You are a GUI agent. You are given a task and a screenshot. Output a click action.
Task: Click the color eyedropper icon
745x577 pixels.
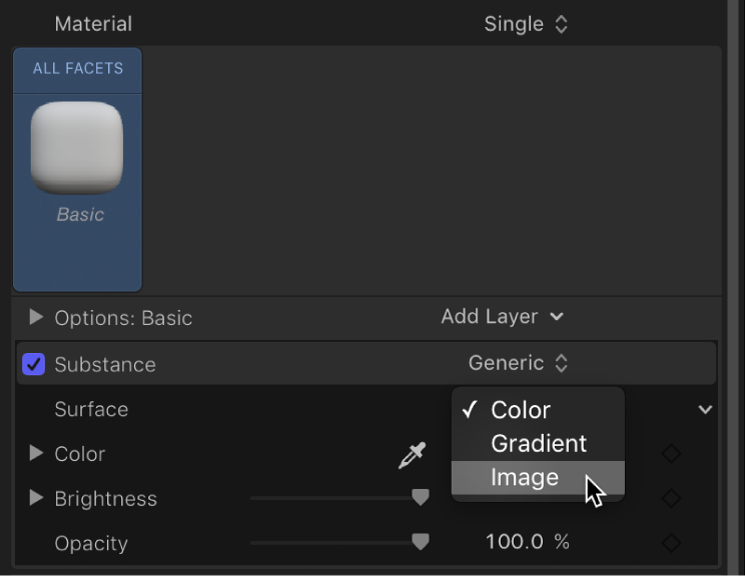(411, 456)
